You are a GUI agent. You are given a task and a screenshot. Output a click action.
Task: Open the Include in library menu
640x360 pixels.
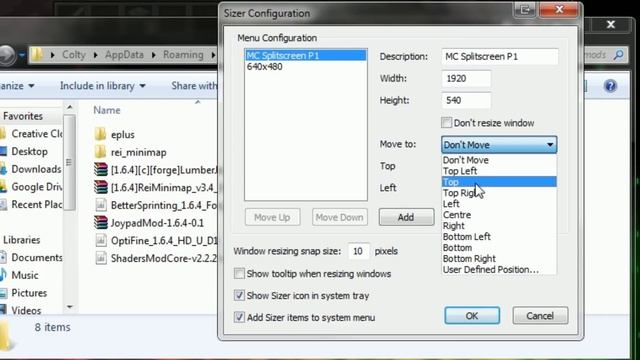[102, 86]
